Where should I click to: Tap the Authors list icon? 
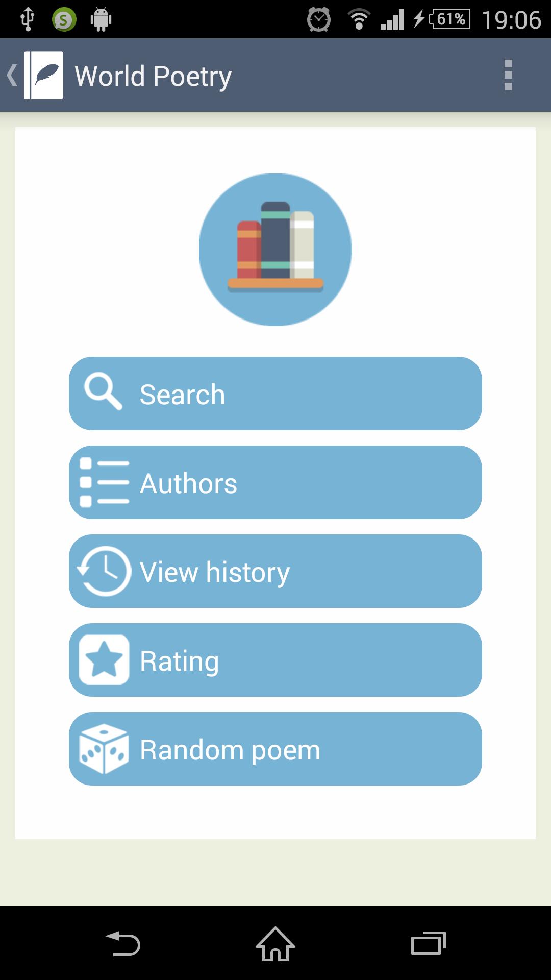(x=104, y=482)
